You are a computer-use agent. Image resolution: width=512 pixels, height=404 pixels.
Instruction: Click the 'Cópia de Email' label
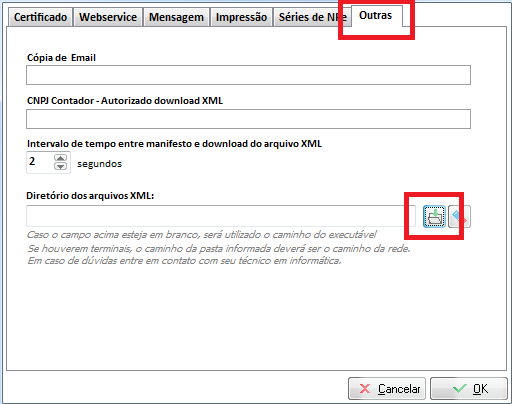click(61, 58)
